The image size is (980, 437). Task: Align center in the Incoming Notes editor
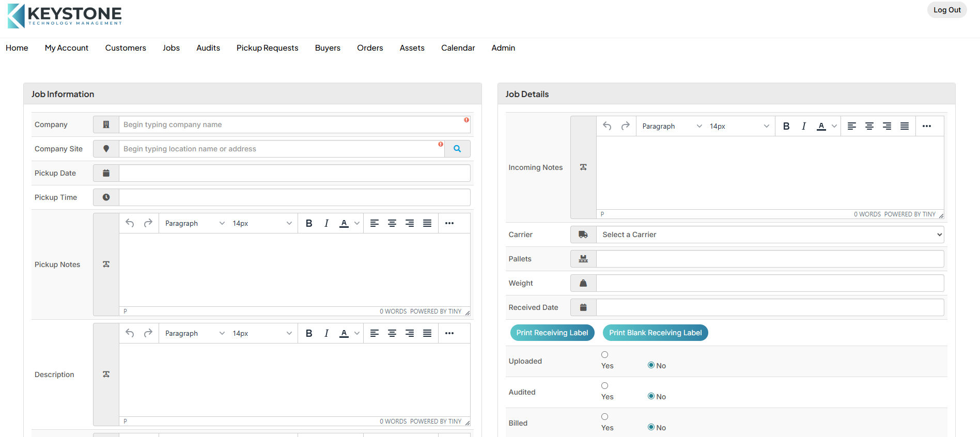pos(869,126)
